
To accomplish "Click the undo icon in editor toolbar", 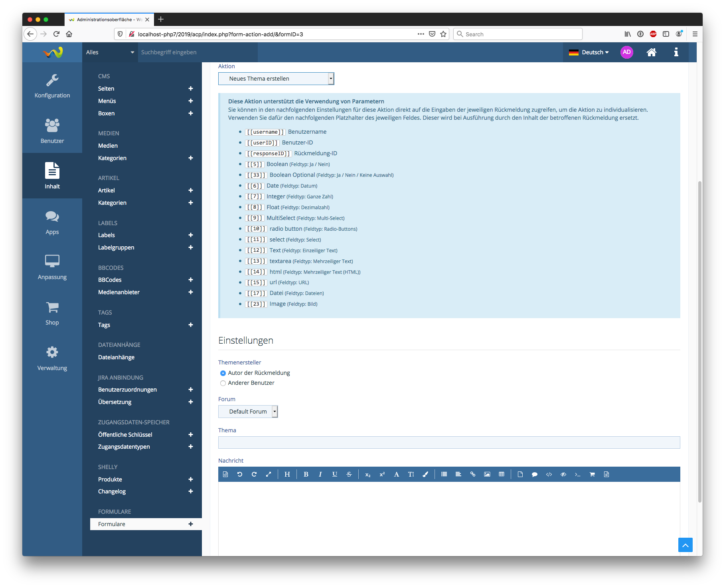I will pyautogui.click(x=239, y=474).
